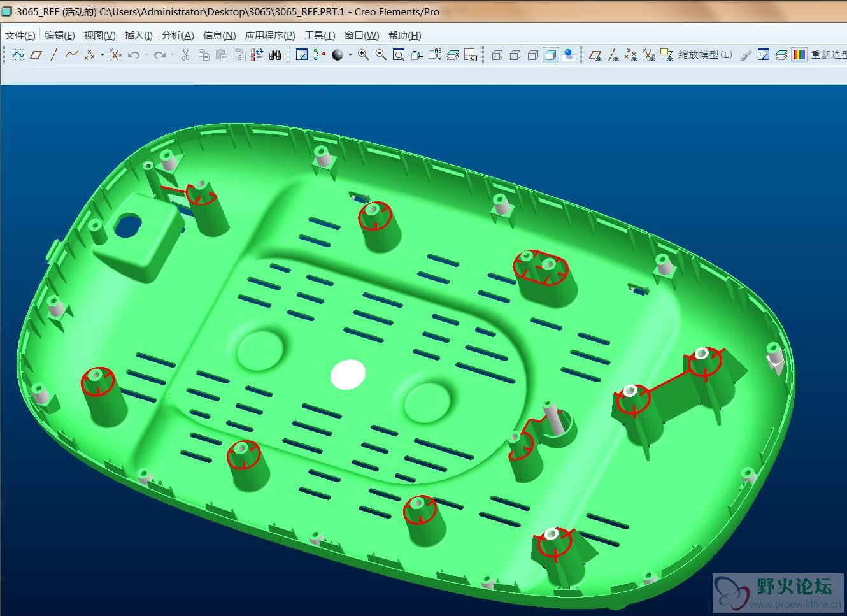Screen dimensions: 847x616
Task: Launch the view manager
Action: (471, 55)
